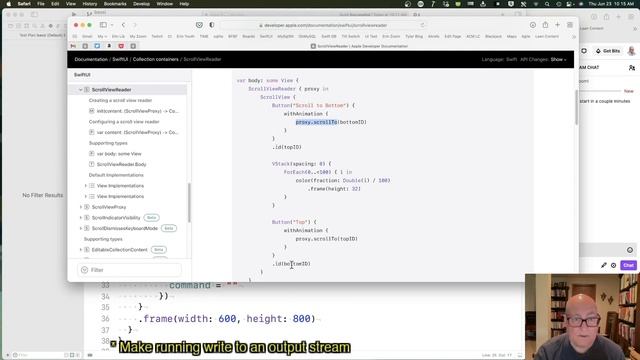Select var body: some View item
Screen dimensions: 640x360
(119, 153)
